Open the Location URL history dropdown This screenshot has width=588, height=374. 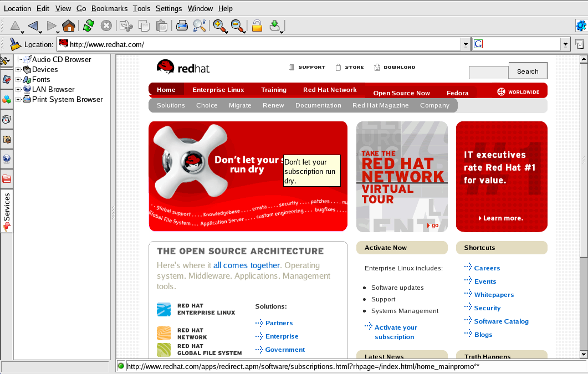tap(465, 44)
